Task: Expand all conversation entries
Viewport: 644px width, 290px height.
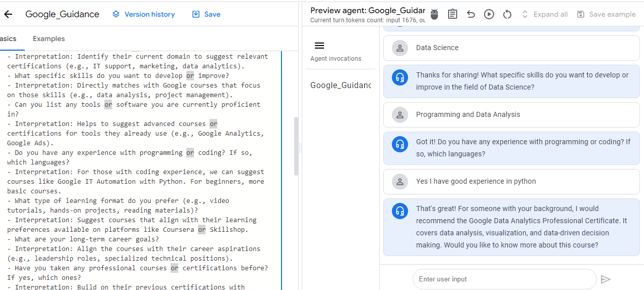Action: [x=544, y=14]
